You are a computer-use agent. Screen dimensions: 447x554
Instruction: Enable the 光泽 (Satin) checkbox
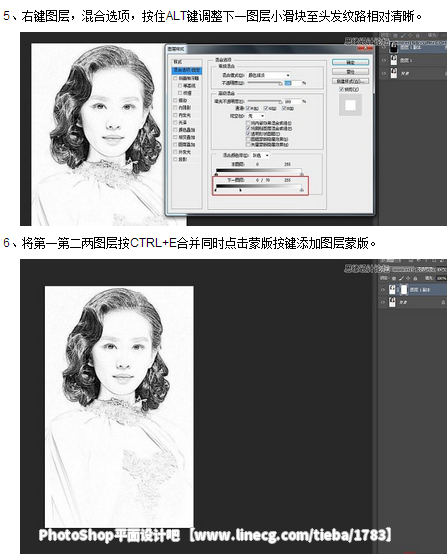pos(175,122)
